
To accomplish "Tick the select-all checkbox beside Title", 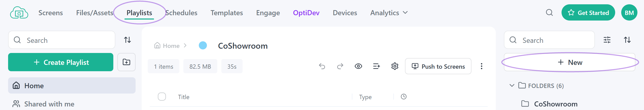I will coord(162,97).
